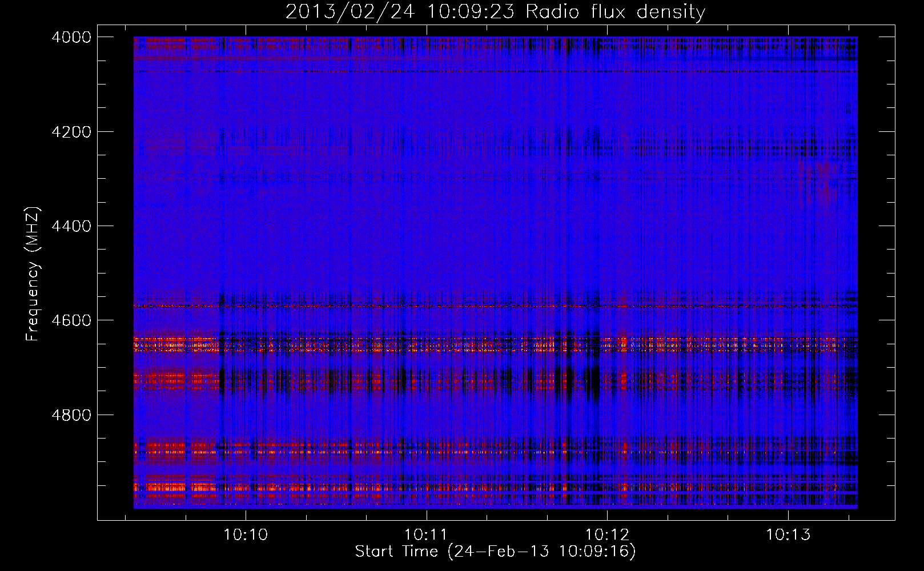
Task: Select the 4600 frequency axis label
Action: (71, 320)
